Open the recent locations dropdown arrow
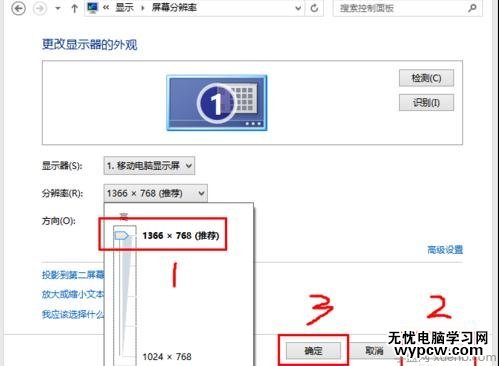This screenshot has height=366, width=499. [x=58, y=8]
